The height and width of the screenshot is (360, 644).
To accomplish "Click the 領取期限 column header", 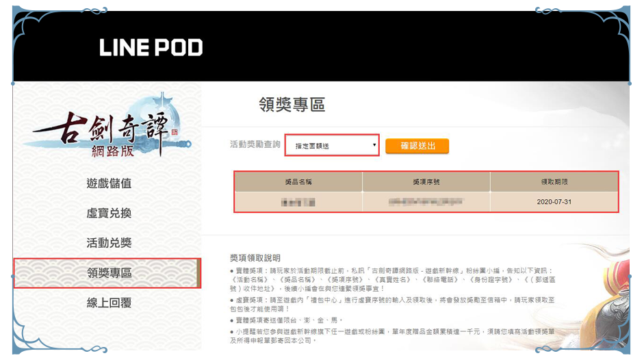I will point(554,181).
